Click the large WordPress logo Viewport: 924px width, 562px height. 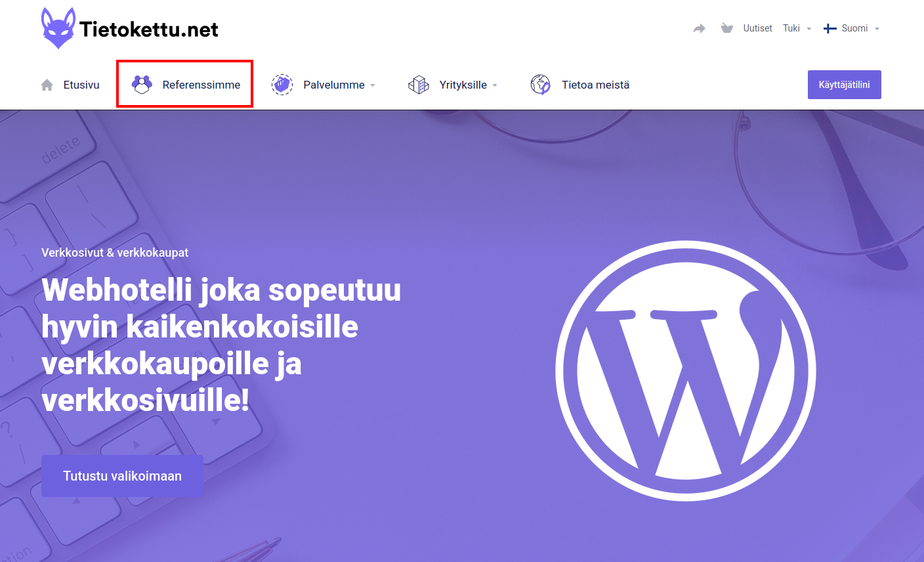(686, 371)
